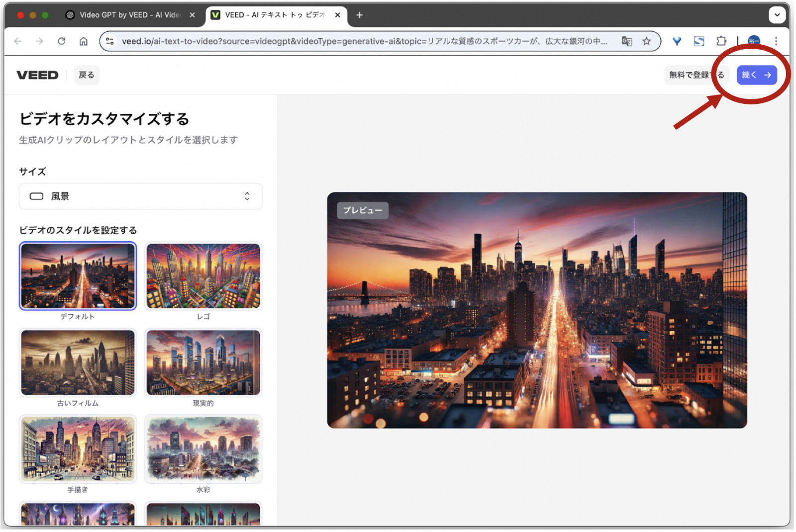
Task: Open a new tab with plus
Action: pos(359,15)
